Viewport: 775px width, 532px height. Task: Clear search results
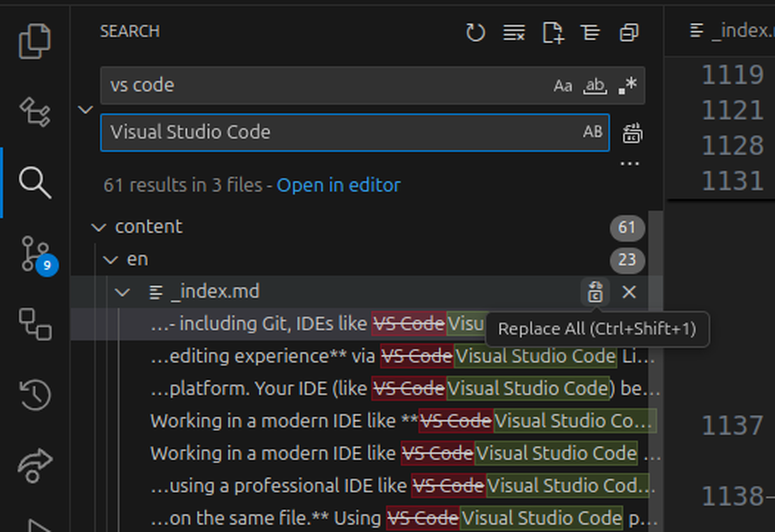[514, 33]
